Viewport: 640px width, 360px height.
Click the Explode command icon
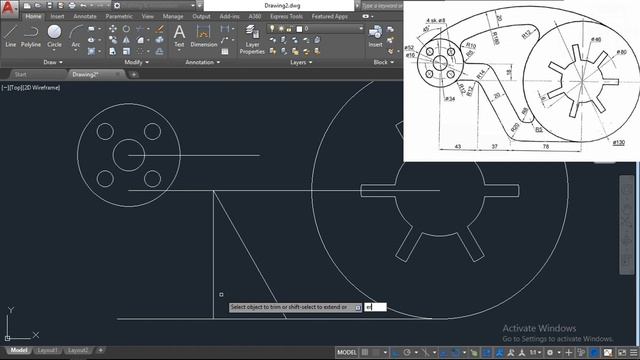pyautogui.click(x=160, y=40)
